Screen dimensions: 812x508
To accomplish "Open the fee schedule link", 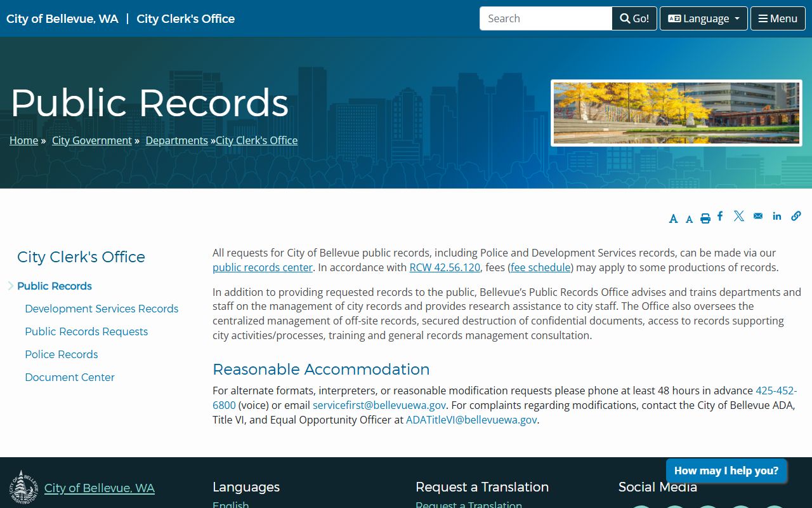I will [540, 267].
